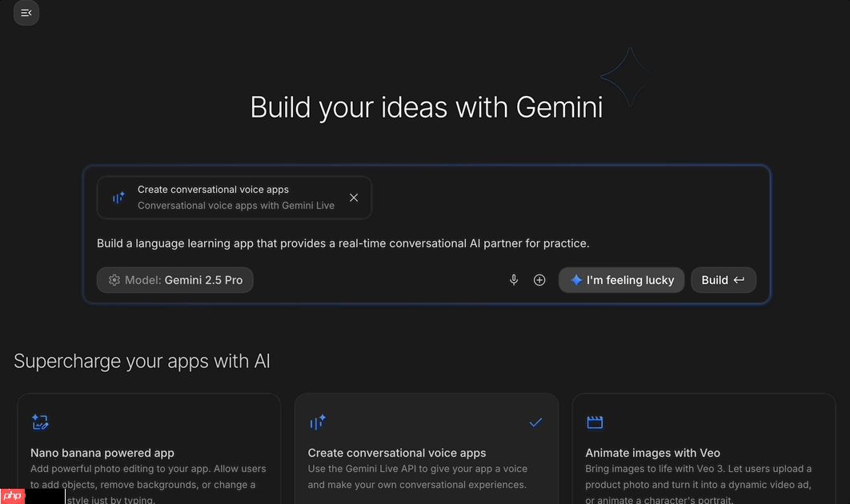The height and width of the screenshot is (504, 850).
Task: Open the Gemini 2.5 Pro model dropdown
Action: point(175,280)
